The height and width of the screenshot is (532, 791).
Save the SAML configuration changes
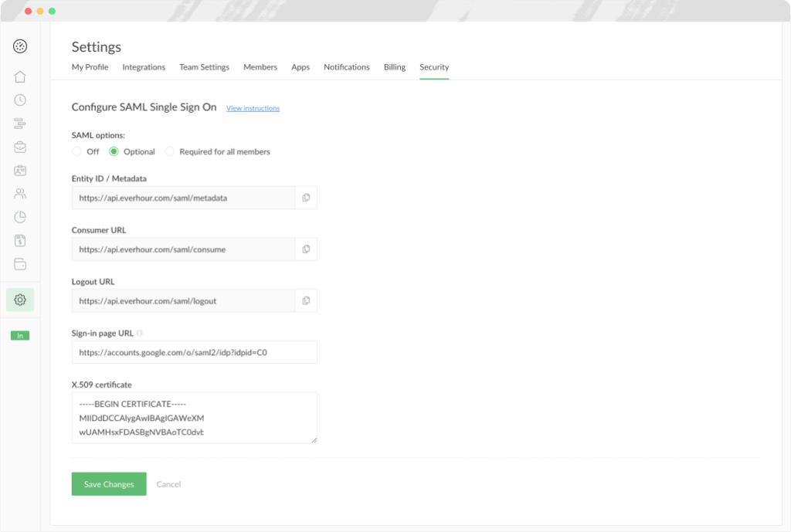click(108, 483)
